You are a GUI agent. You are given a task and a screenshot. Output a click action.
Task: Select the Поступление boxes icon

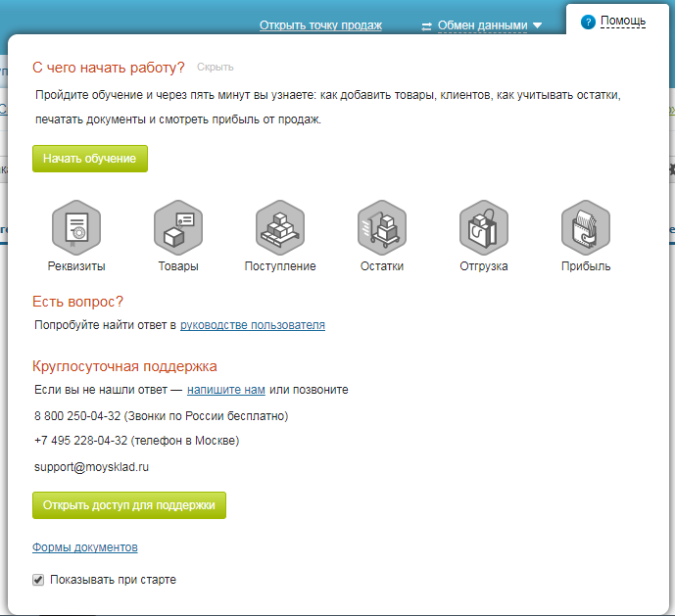(x=280, y=227)
